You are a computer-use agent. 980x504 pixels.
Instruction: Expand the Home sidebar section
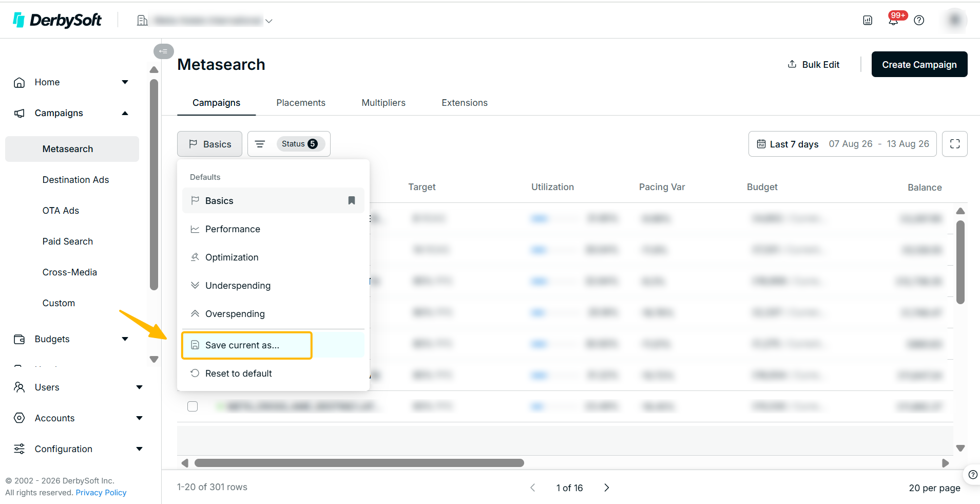(x=125, y=82)
